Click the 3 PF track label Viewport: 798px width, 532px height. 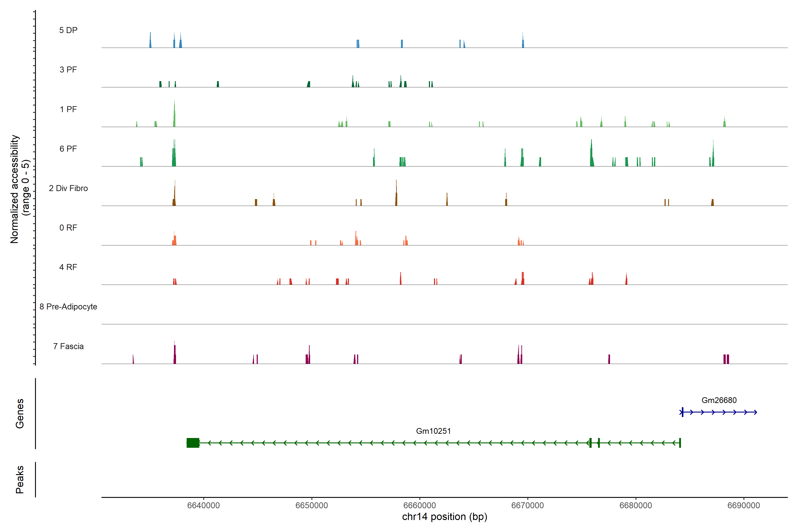(68, 70)
